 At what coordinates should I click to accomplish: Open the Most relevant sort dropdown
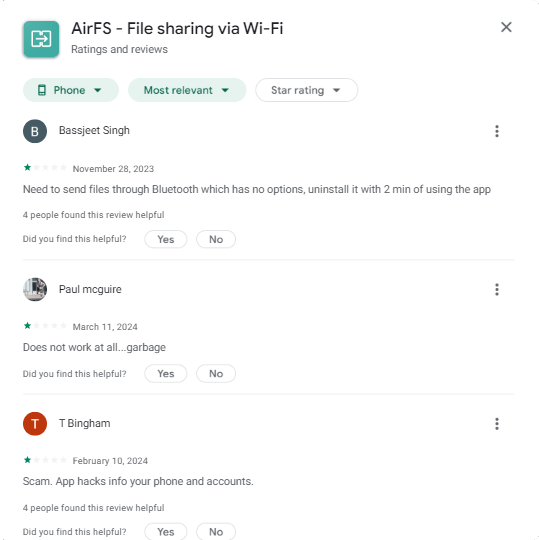pyautogui.click(x=187, y=90)
